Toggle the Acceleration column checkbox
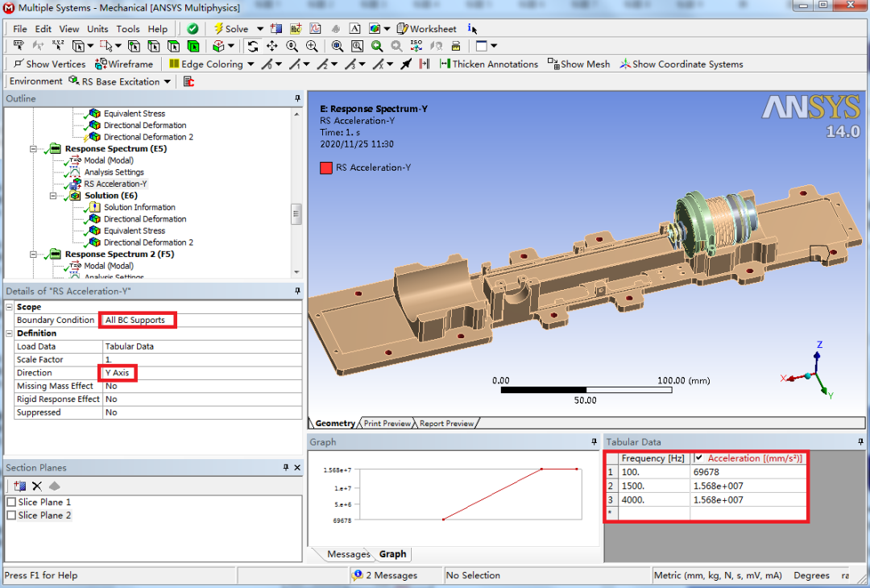Screen dimensions: 870x588 [698, 458]
